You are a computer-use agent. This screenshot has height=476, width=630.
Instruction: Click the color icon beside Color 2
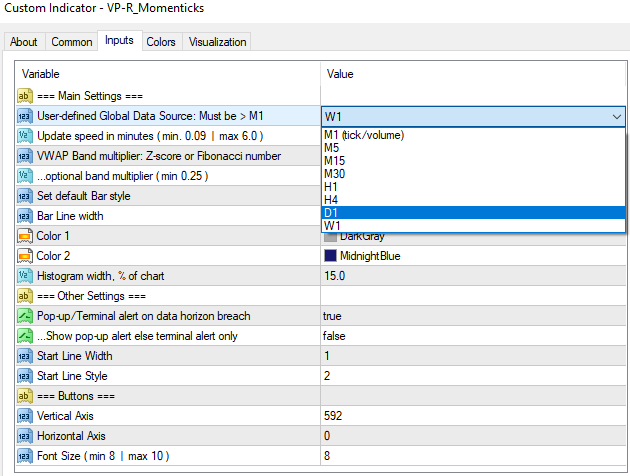[26, 256]
